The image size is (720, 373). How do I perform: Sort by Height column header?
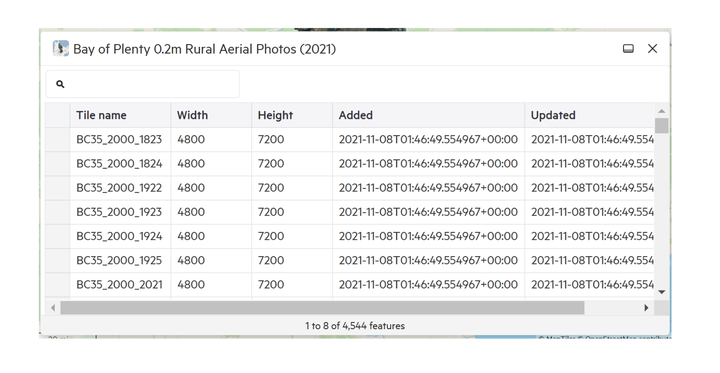(x=292, y=115)
